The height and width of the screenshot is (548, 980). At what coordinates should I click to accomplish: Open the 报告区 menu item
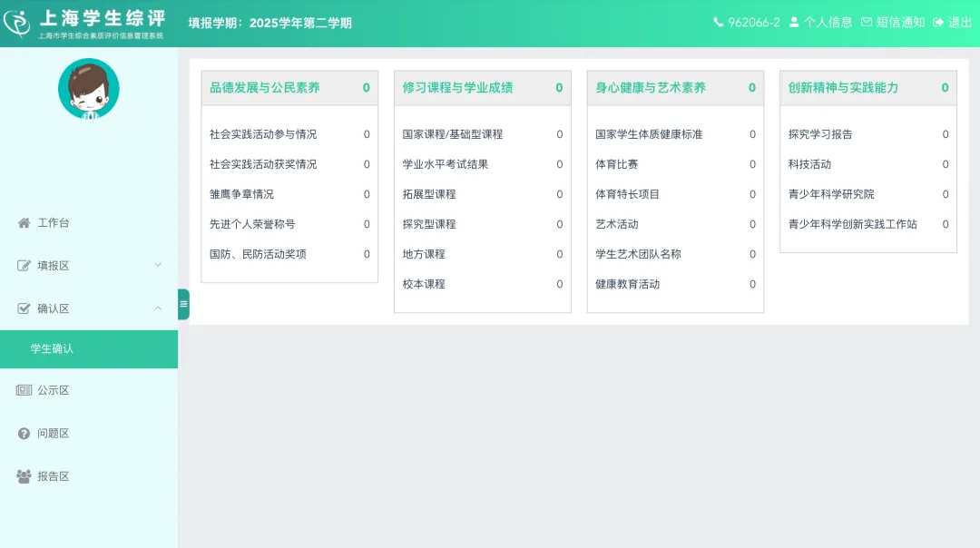pyautogui.click(x=89, y=476)
